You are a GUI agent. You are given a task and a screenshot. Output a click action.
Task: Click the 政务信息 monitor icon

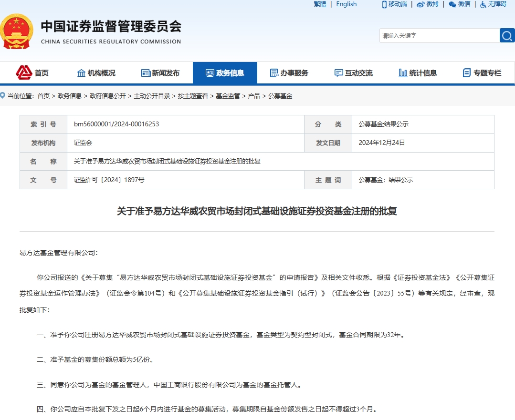click(x=210, y=73)
